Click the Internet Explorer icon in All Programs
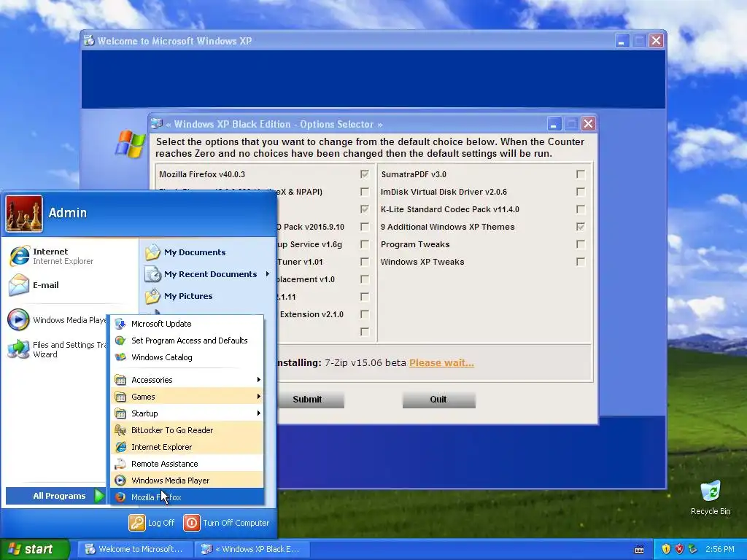This screenshot has width=747, height=560. 120,447
